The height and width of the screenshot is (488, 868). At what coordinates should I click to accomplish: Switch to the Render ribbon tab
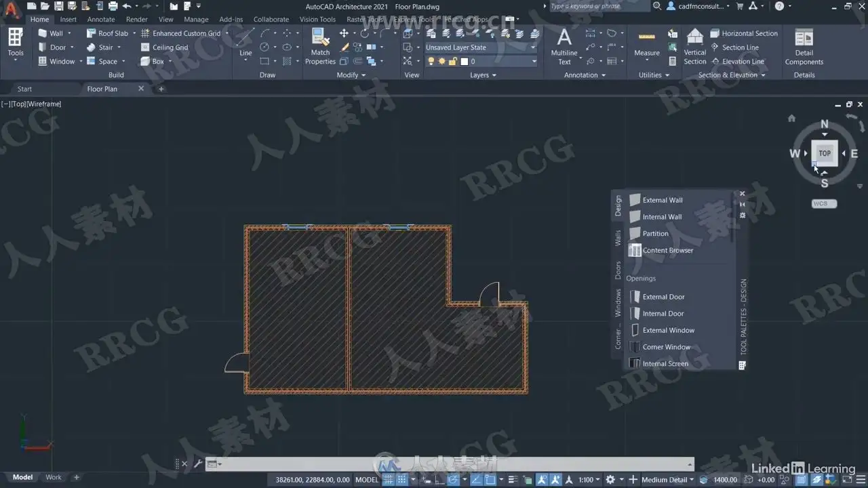point(137,20)
